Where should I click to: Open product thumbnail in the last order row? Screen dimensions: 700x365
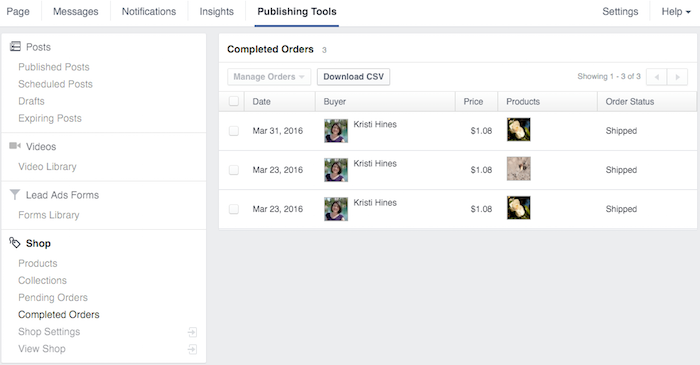coord(519,208)
